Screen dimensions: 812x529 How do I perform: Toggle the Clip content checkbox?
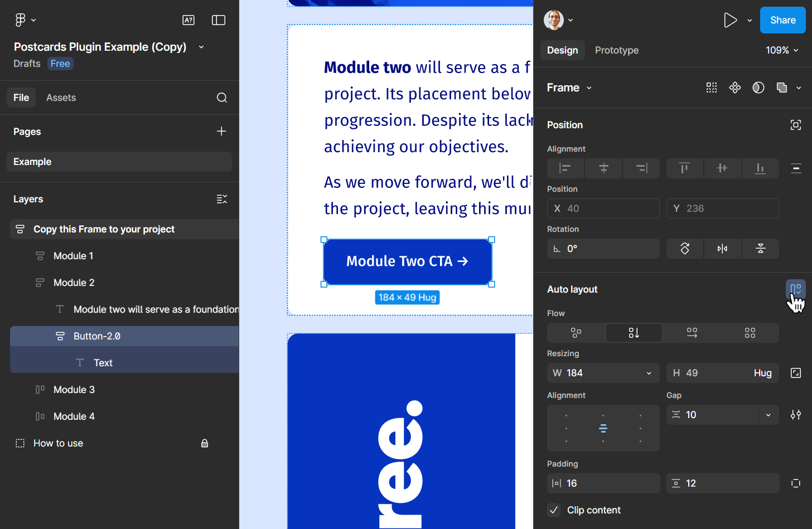554,510
